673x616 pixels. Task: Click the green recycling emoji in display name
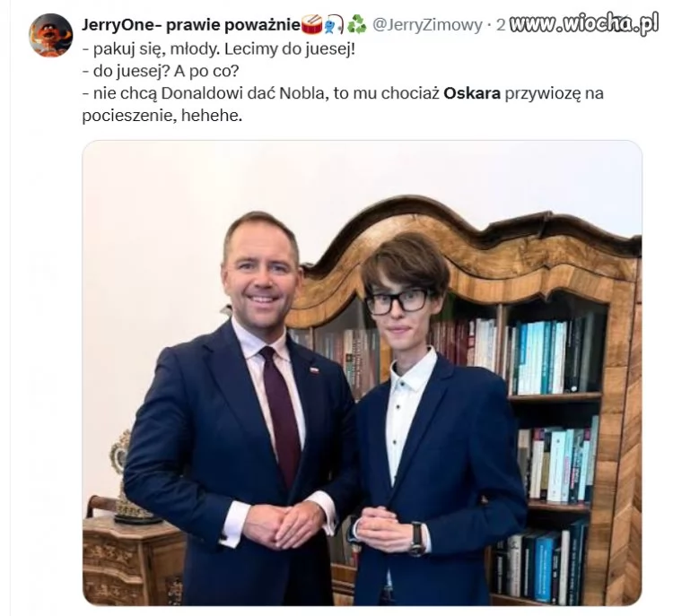[x=356, y=25]
